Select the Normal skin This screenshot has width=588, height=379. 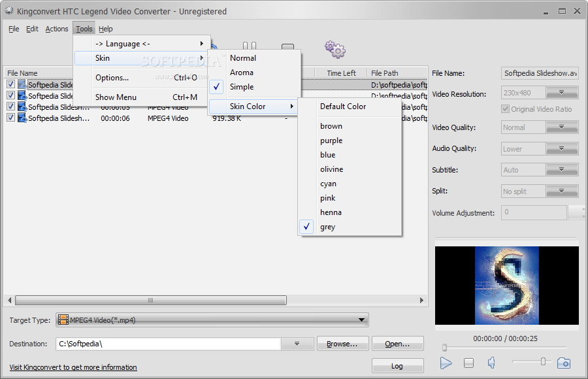click(254, 58)
